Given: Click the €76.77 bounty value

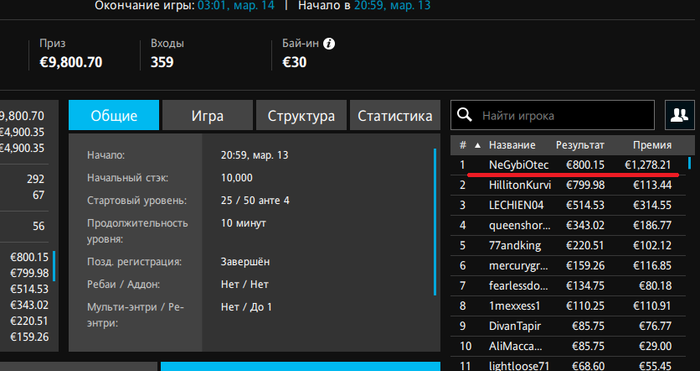Looking at the screenshot, I should pos(655,326).
